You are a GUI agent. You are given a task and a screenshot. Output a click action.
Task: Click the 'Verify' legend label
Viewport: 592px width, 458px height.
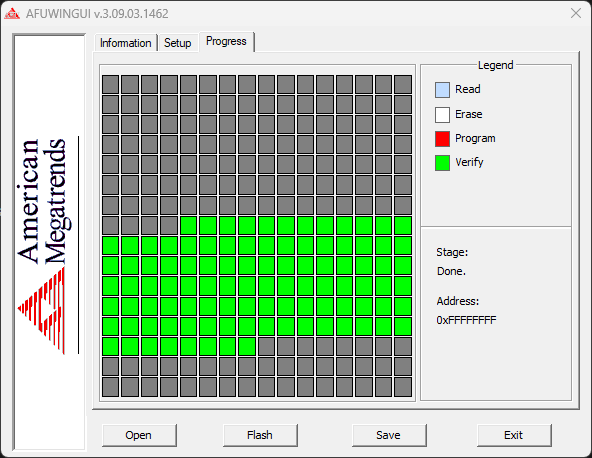pos(469,163)
